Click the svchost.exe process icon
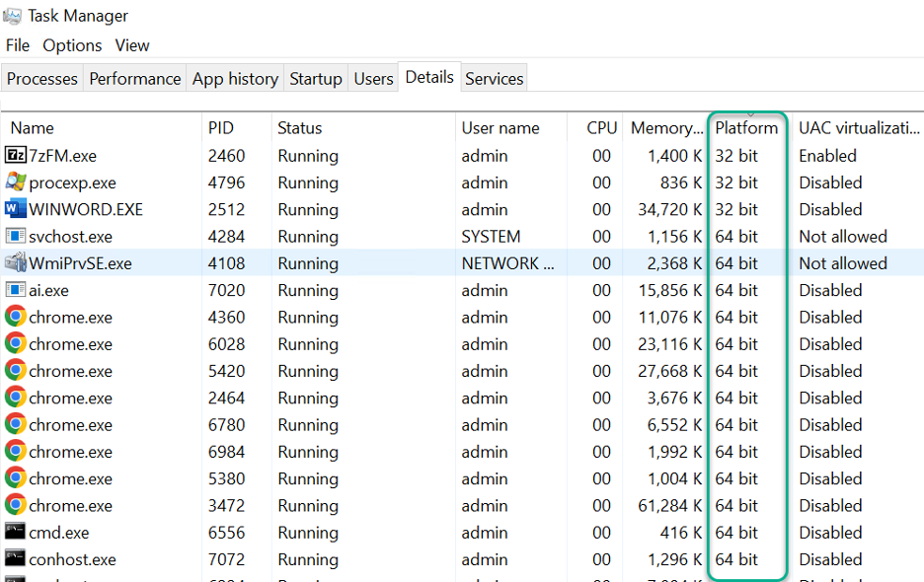 coord(16,236)
